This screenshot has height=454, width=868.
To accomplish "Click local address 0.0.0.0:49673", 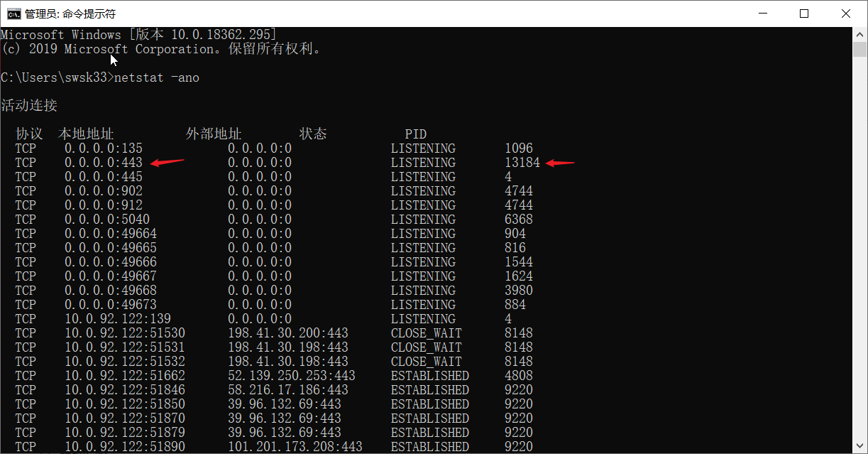I will 111,305.
